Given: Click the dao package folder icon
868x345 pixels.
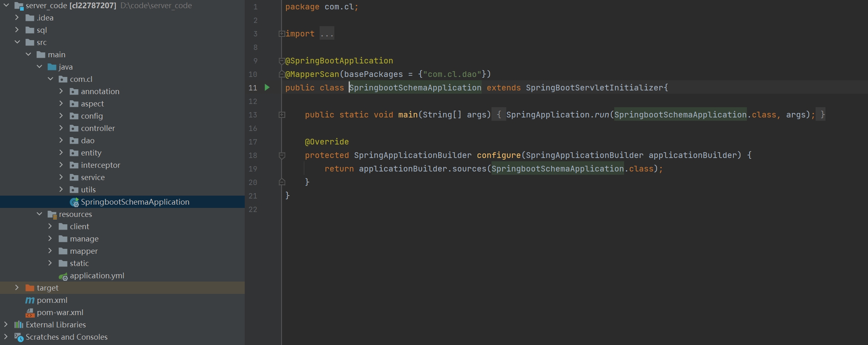Looking at the screenshot, I should 74,140.
